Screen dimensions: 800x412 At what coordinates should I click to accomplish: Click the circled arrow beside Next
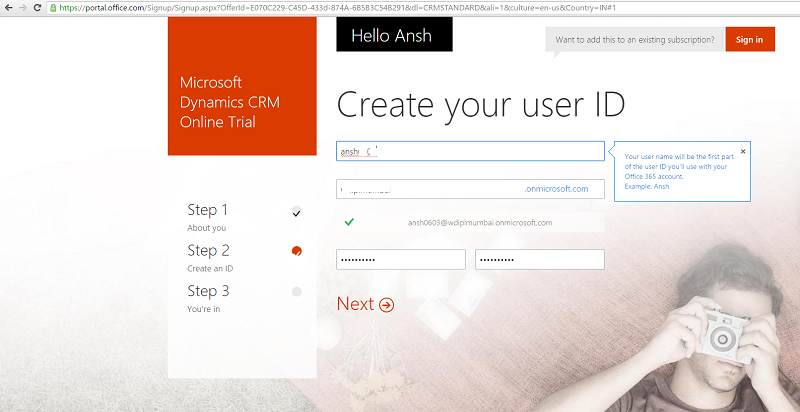(387, 305)
